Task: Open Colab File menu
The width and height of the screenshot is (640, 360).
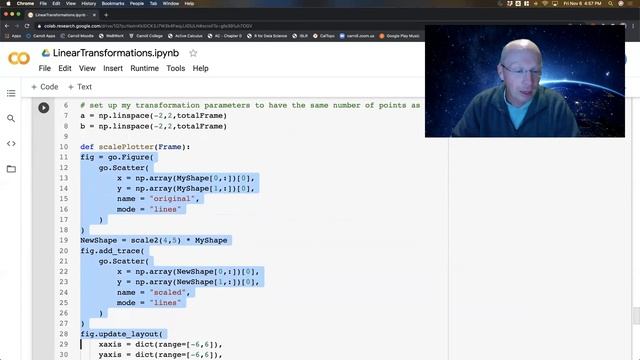Action: (x=44, y=68)
